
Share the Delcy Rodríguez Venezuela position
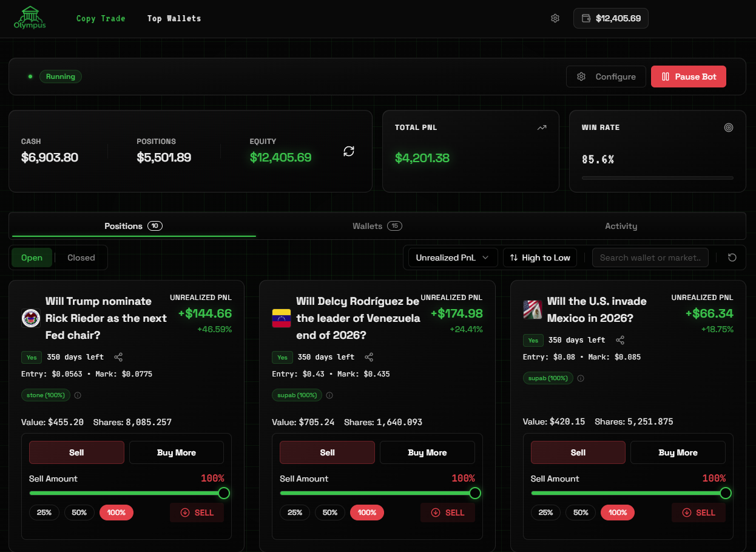[369, 357]
